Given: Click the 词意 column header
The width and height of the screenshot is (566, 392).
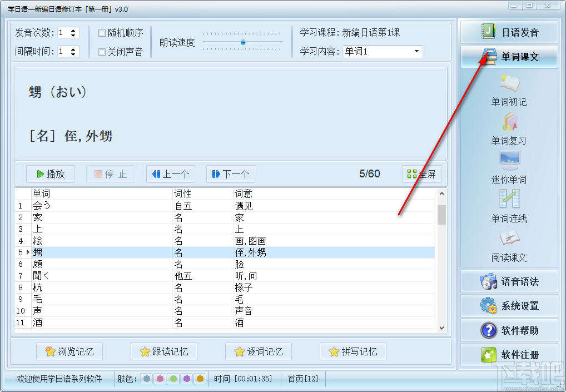Looking at the screenshot, I should [334, 194].
